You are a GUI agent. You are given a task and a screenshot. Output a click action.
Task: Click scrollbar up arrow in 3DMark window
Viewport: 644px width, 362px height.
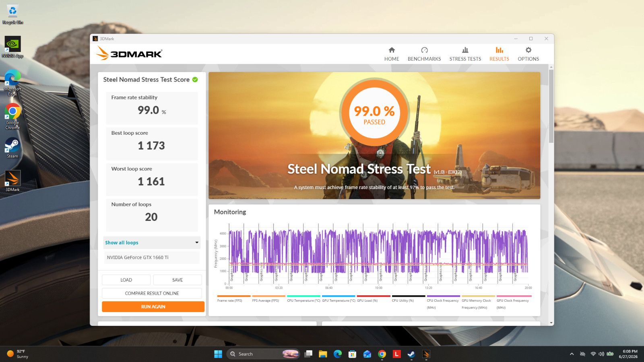coord(551,67)
